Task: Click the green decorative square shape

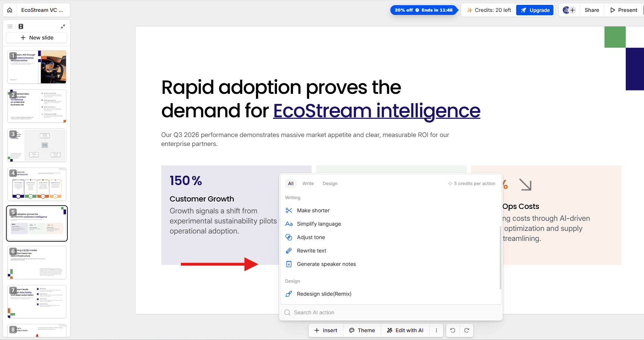Action: [615, 37]
